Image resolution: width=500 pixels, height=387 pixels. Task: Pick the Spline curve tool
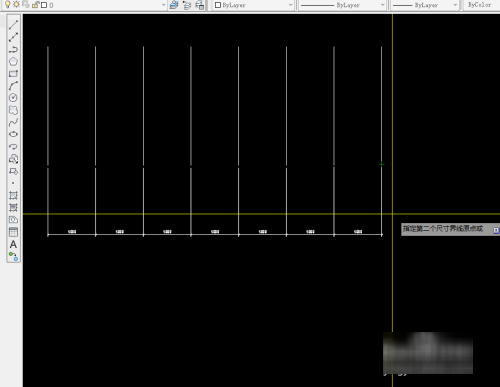pos(13,122)
